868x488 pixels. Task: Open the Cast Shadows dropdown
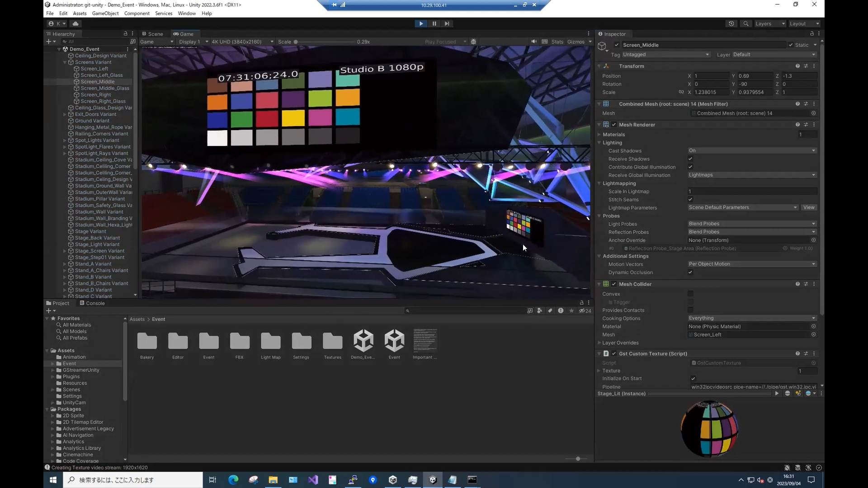752,150
